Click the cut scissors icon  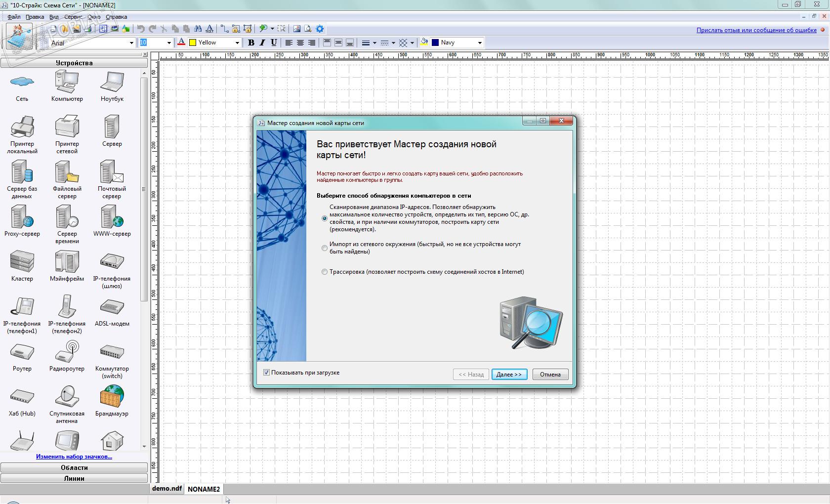[164, 29]
